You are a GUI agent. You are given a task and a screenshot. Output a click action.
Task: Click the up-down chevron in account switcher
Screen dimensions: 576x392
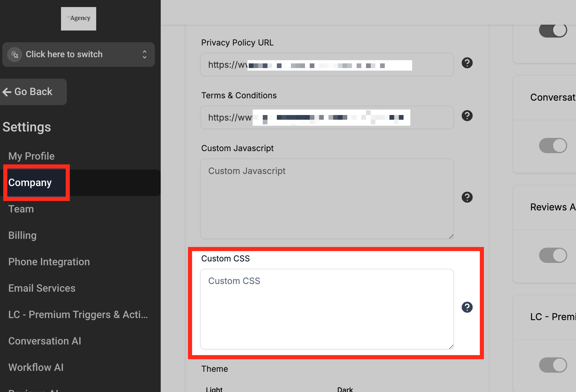click(145, 55)
